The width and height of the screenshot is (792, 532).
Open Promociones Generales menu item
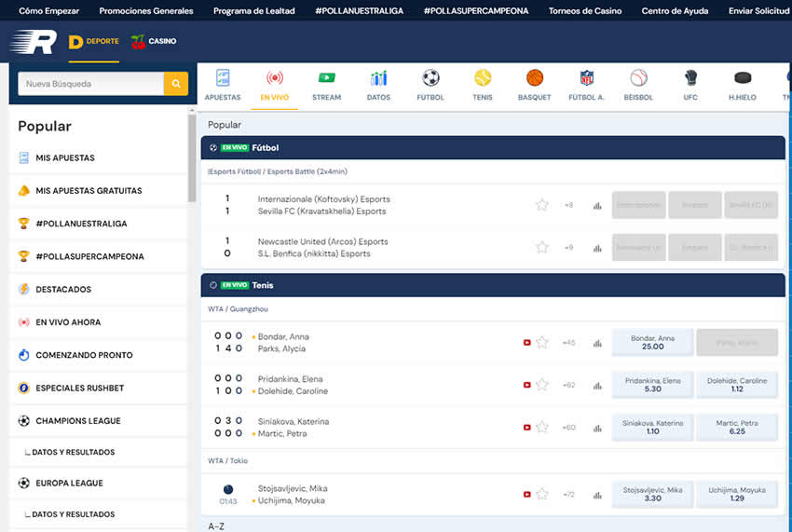[x=146, y=10]
